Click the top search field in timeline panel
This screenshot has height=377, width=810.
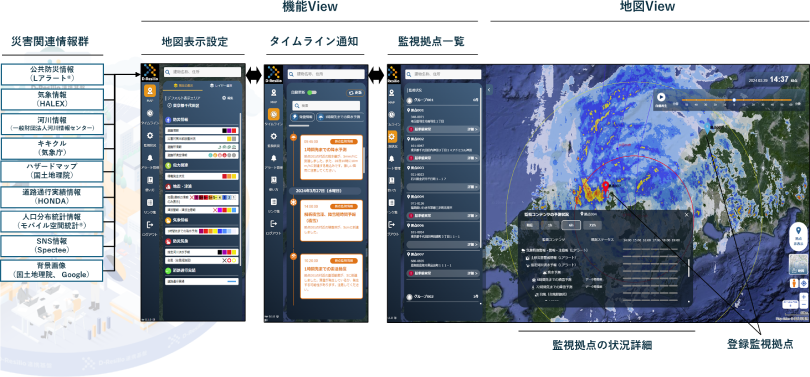tap(326, 74)
